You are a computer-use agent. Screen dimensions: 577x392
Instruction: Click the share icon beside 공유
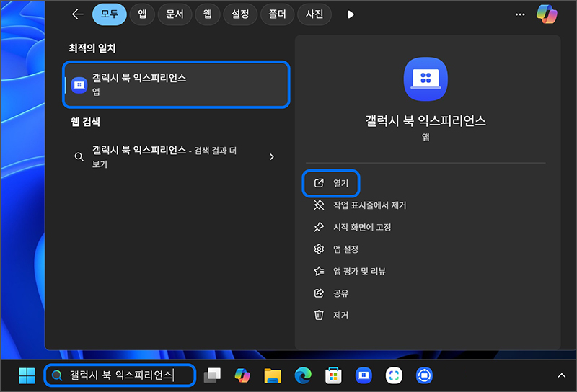pos(319,293)
